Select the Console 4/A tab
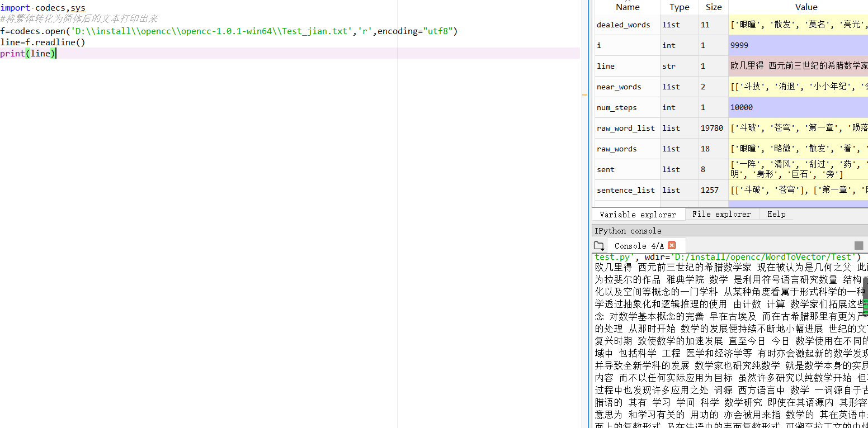Screen dimensions: 868x428 (639, 246)
